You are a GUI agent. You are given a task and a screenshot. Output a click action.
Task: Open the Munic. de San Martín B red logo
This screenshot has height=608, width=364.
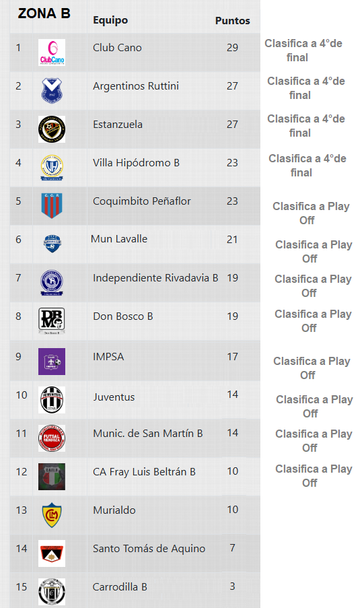coord(52,438)
